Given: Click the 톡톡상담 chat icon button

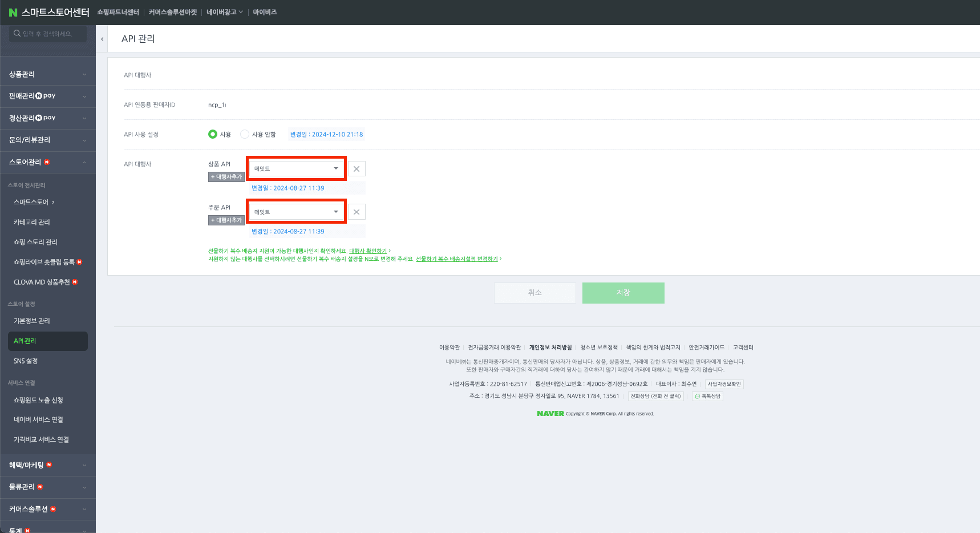Looking at the screenshot, I should point(707,396).
